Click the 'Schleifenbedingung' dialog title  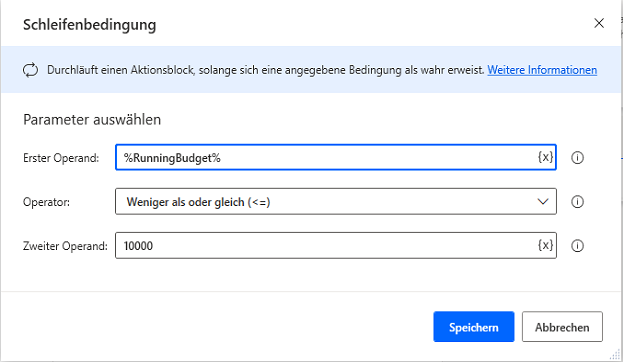[89, 25]
